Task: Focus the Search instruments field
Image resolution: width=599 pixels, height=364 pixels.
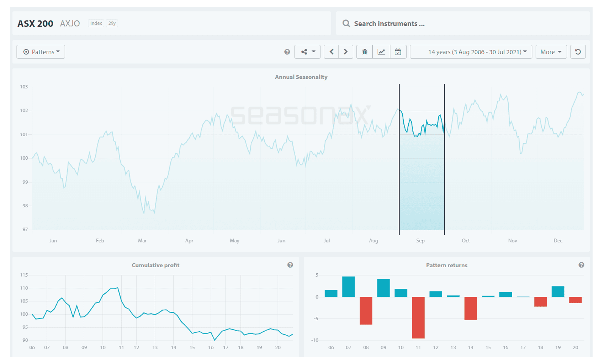Action: pyautogui.click(x=463, y=23)
